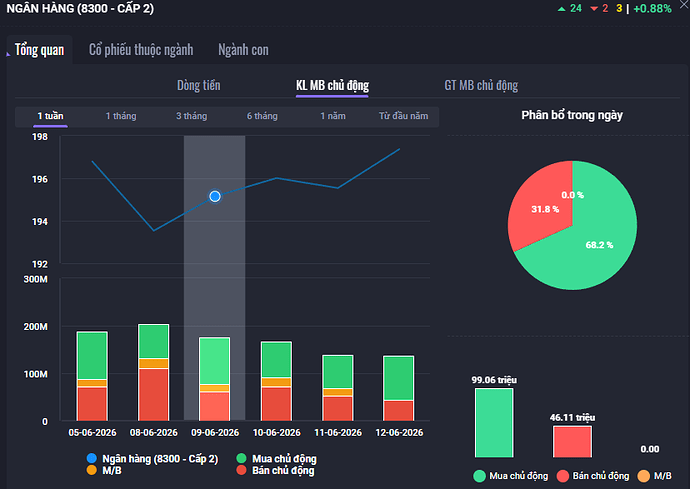
Task: Click the NGÂN HÀNG (8300 - CẤP 2) title
Action: (x=80, y=8)
